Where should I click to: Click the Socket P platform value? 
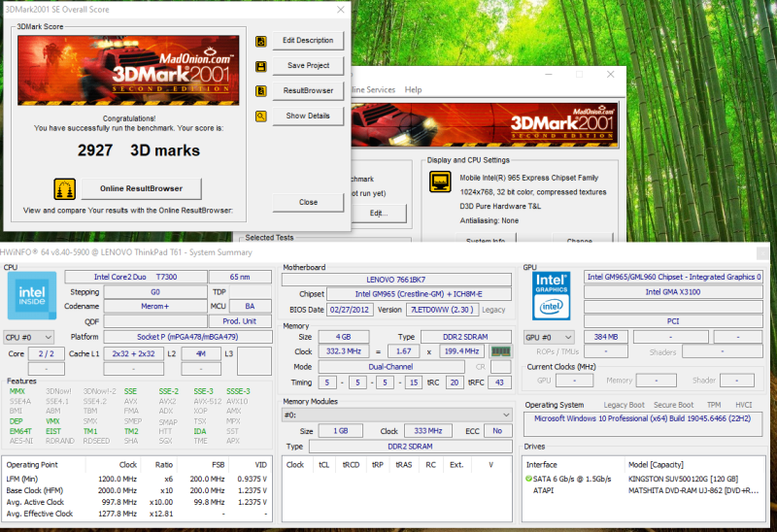(x=187, y=337)
